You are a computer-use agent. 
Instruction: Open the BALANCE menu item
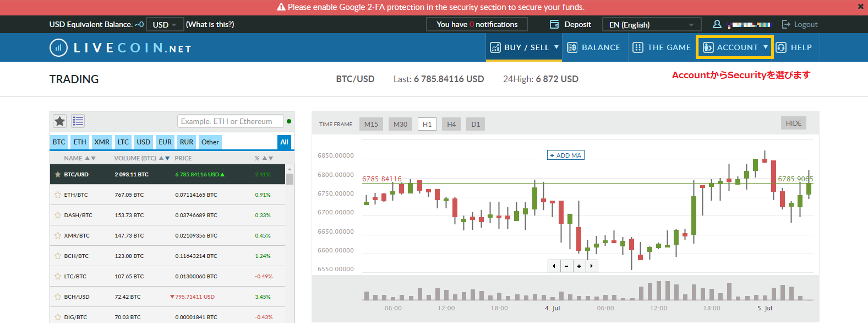click(601, 47)
